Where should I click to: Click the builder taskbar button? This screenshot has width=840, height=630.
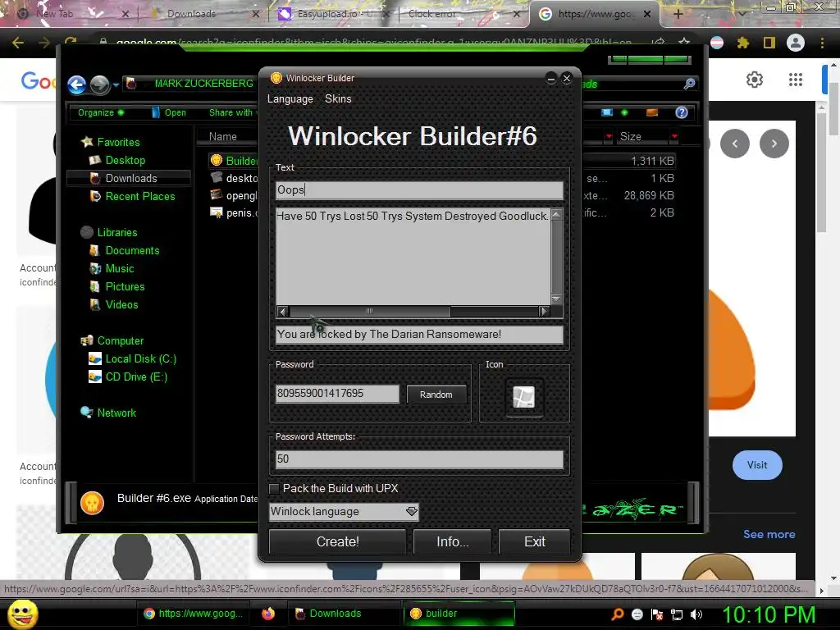click(458, 614)
